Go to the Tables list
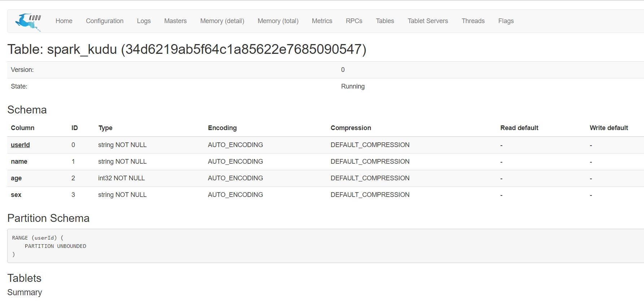This screenshot has width=644, height=301. (x=385, y=21)
